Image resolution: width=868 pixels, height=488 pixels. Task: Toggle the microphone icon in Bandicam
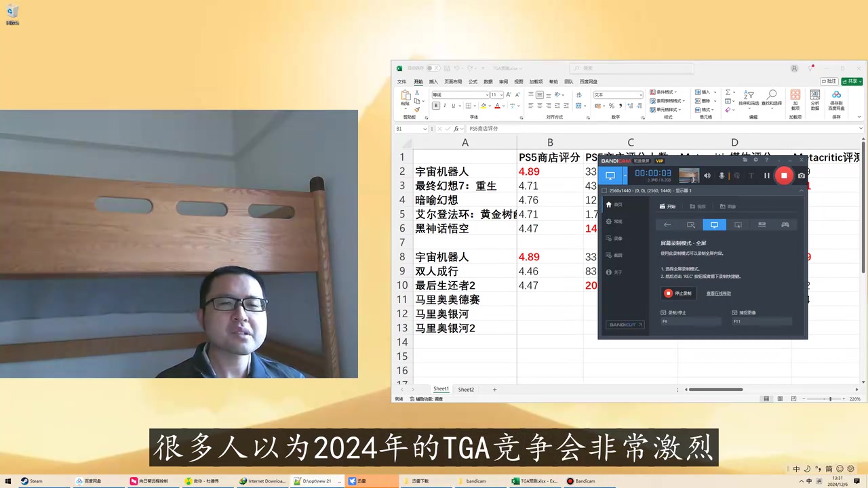pyautogui.click(x=722, y=176)
